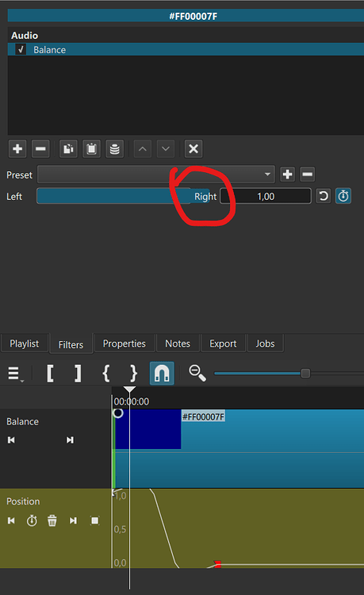The width and height of the screenshot is (364, 595).
Task: Select the Balance filter row
Action: tap(186, 49)
